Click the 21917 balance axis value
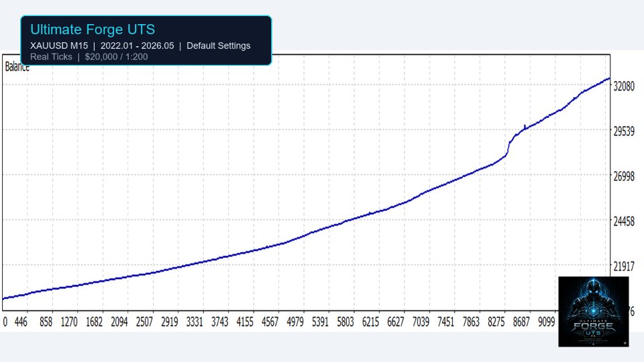644x362 pixels. (624, 267)
